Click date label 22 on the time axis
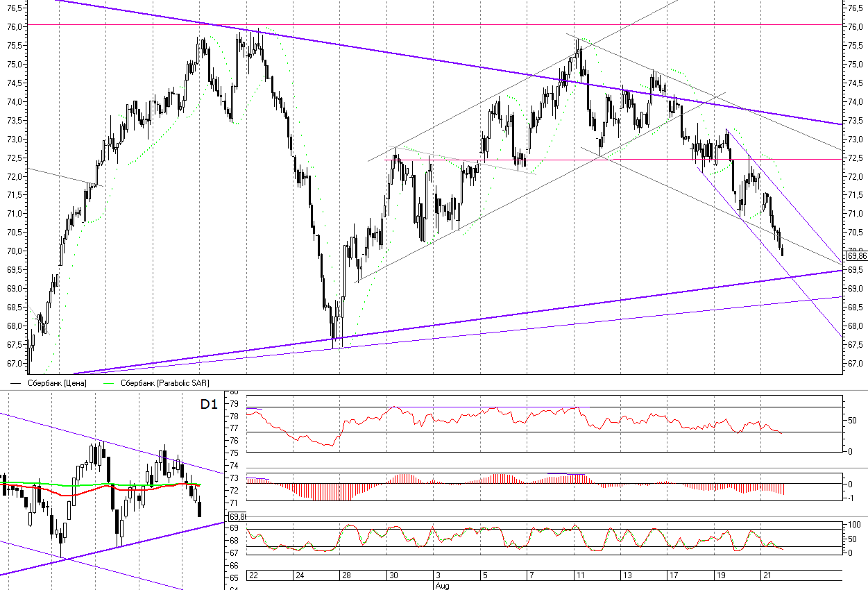This screenshot has height=590, width=868. [253, 576]
